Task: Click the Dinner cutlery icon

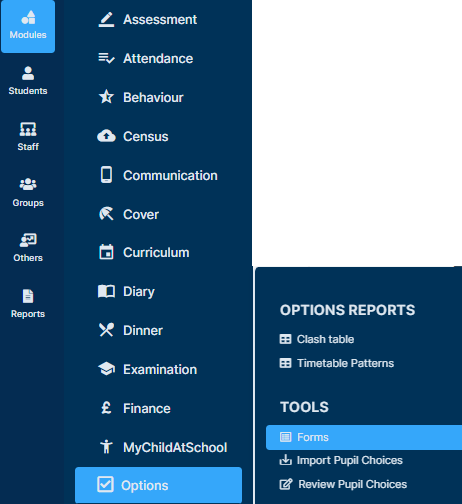Action: coord(106,330)
